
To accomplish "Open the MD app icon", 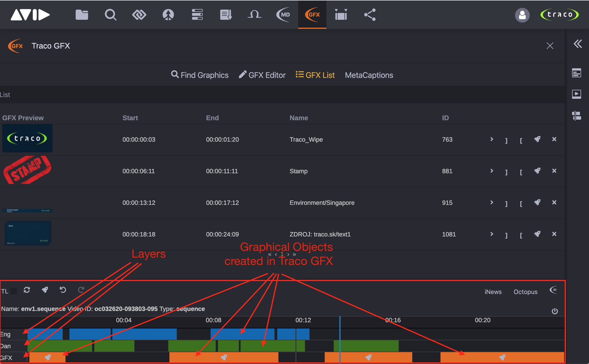I will click(x=283, y=15).
